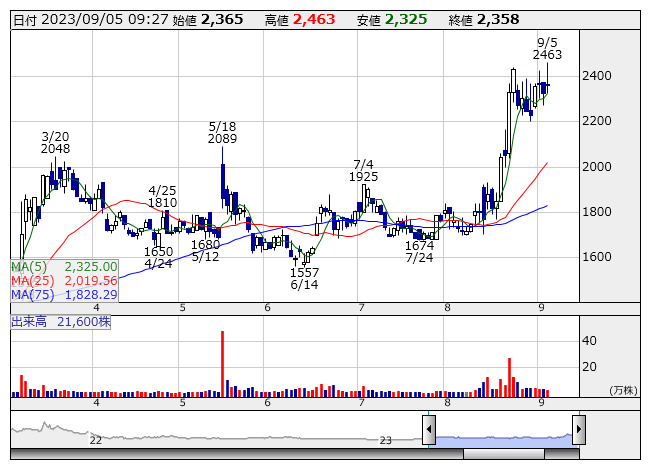The image size is (653, 470).
Task: Click the 1557 6/14 low annotation
Action: click(x=304, y=279)
